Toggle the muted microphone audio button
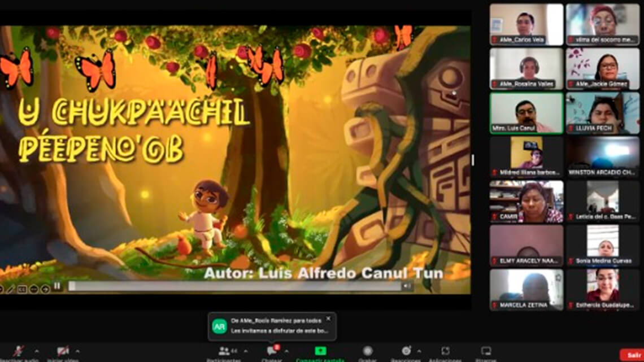This screenshot has height=362, width=644. (19, 351)
